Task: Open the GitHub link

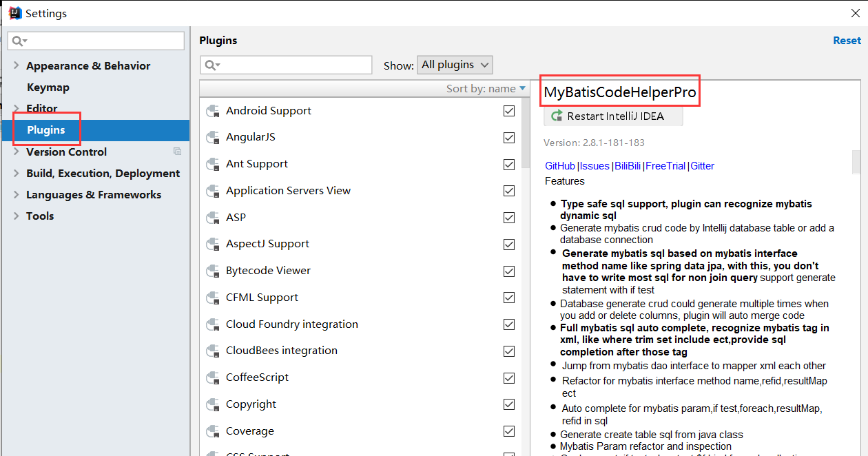Action: tap(560, 166)
